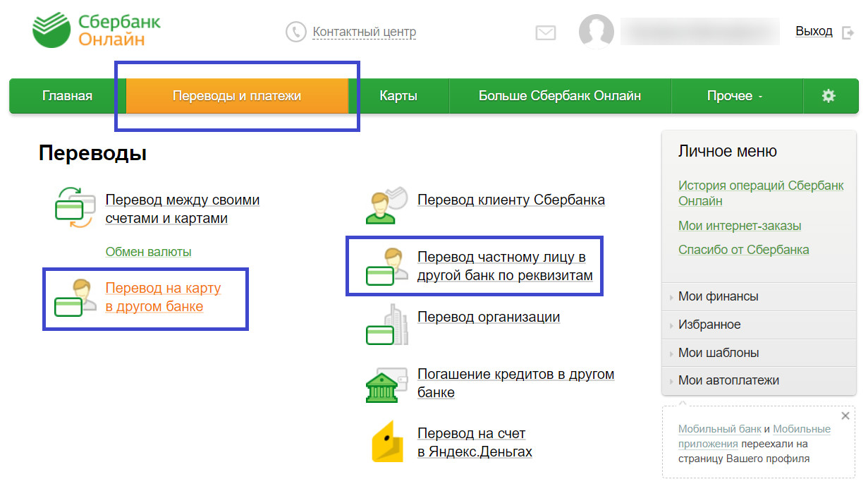Expand the Мои шаблоны section
The width and height of the screenshot is (868, 484).
point(718,353)
